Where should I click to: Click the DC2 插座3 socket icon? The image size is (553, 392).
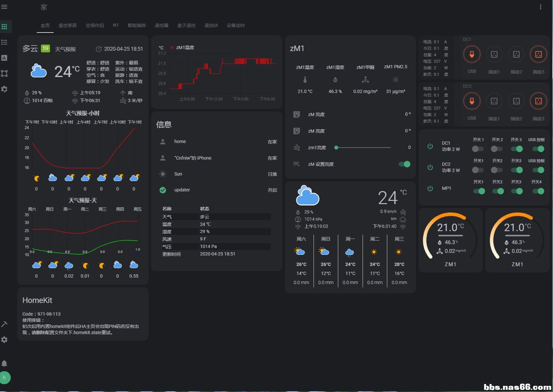(x=538, y=101)
